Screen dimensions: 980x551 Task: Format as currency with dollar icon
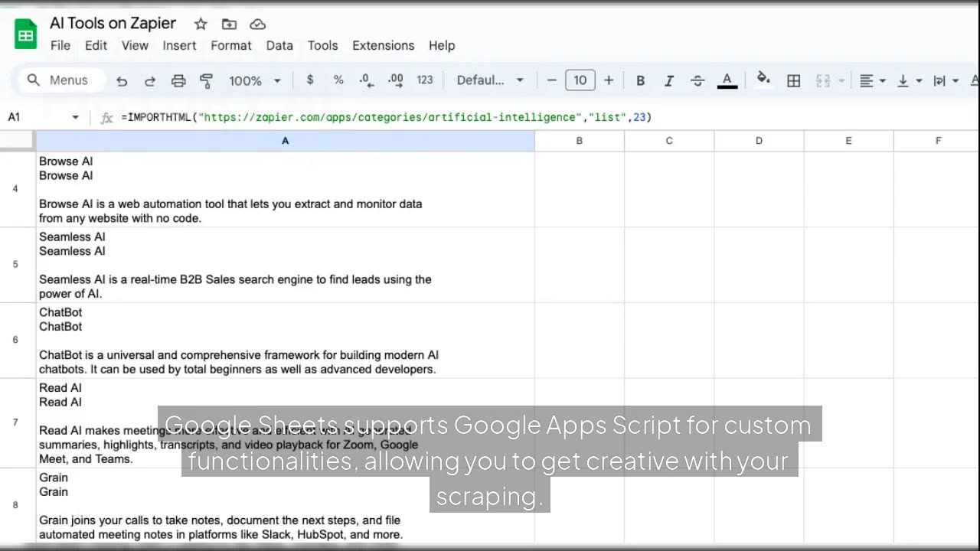click(310, 80)
